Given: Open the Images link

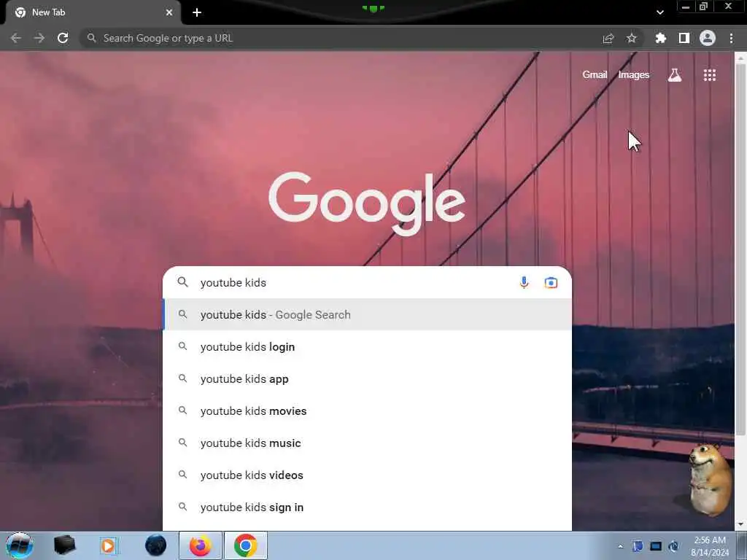Looking at the screenshot, I should tap(634, 75).
